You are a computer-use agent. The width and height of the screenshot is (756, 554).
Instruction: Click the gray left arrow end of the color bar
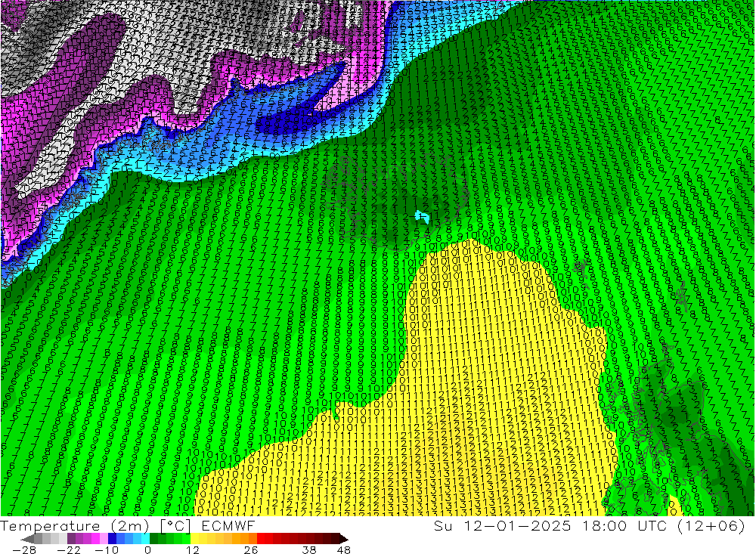(27, 539)
